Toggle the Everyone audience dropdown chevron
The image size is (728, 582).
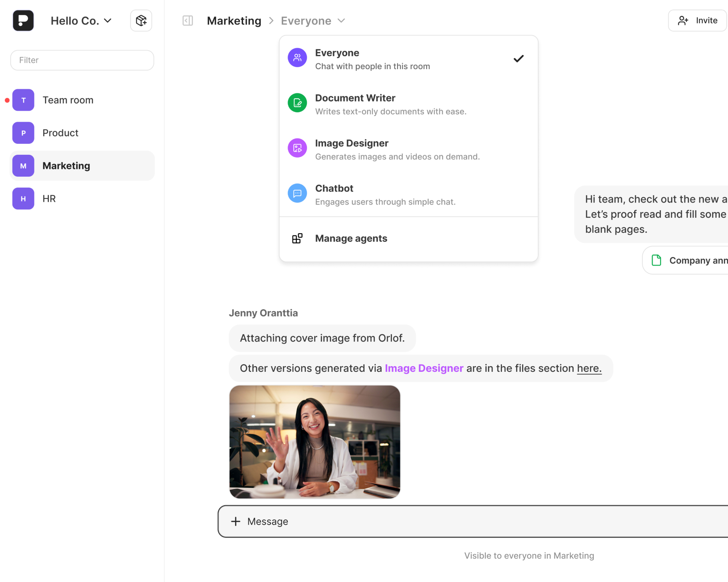coord(341,21)
